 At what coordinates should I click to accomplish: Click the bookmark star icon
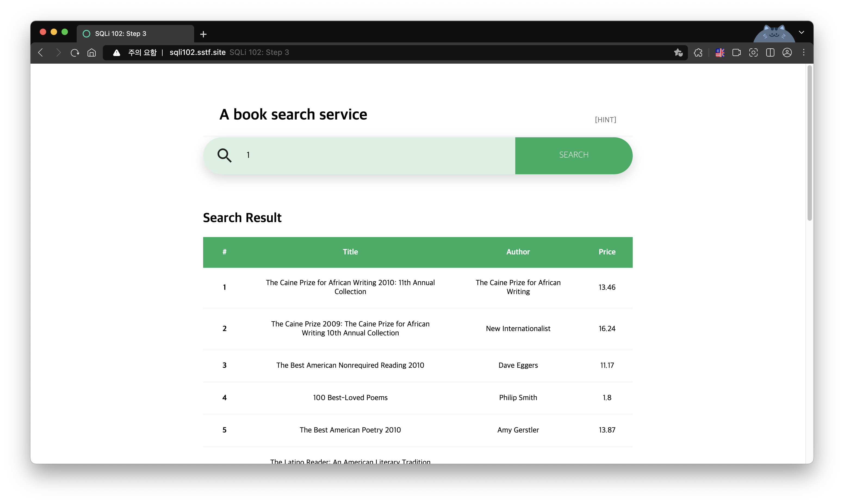tap(678, 52)
